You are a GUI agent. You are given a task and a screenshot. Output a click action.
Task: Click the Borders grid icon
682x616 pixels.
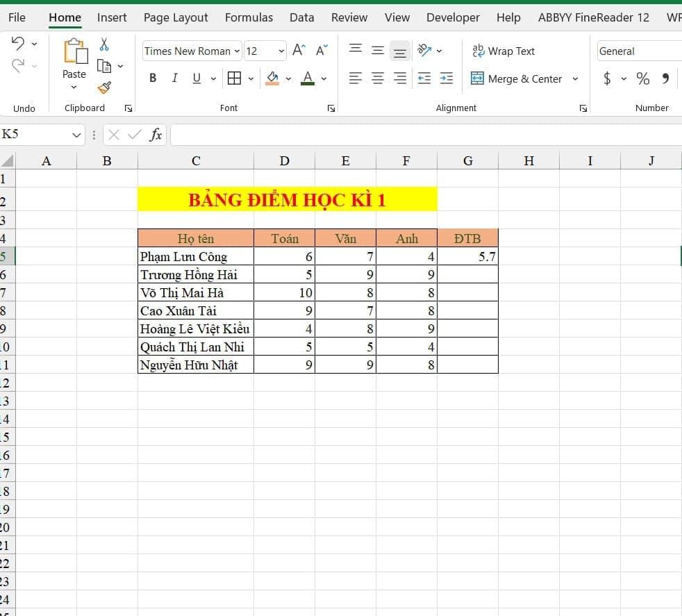pyautogui.click(x=234, y=78)
